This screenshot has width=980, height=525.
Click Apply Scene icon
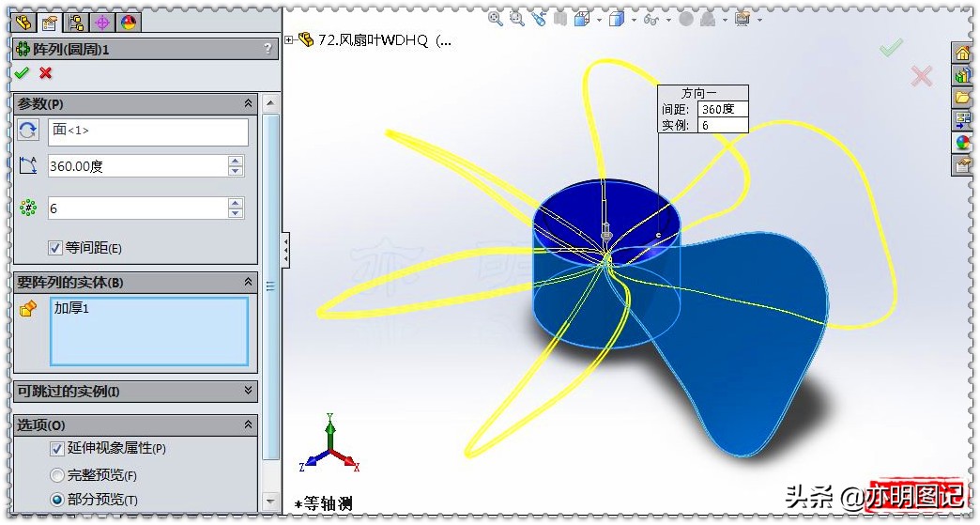pyautogui.click(x=708, y=20)
